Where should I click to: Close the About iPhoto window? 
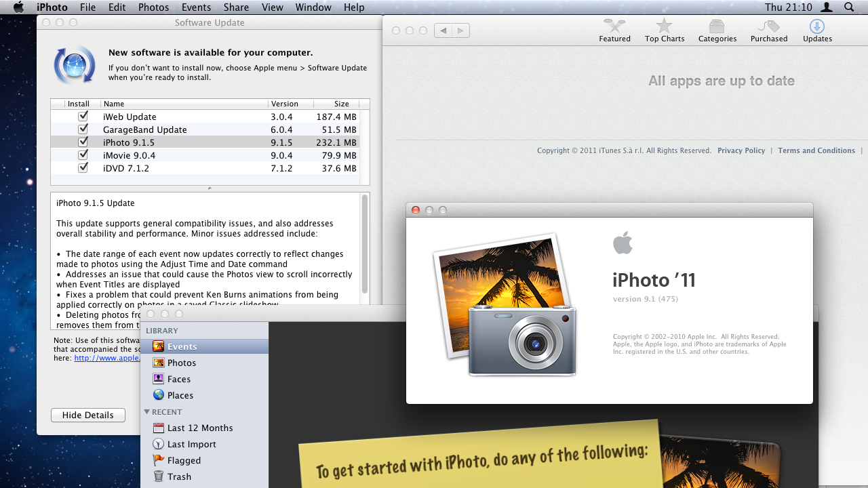pos(416,210)
